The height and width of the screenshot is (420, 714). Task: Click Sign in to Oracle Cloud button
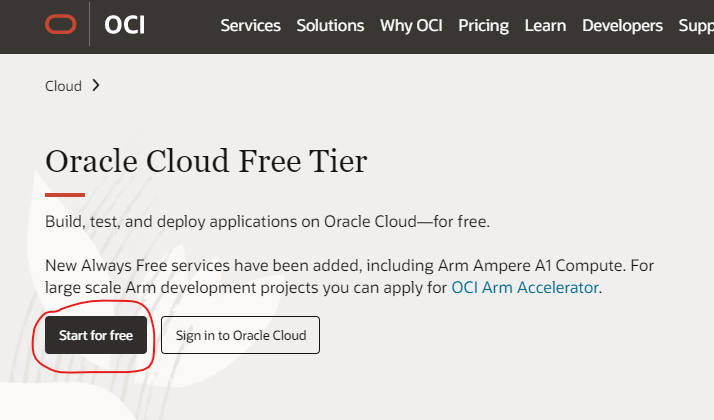pos(240,335)
